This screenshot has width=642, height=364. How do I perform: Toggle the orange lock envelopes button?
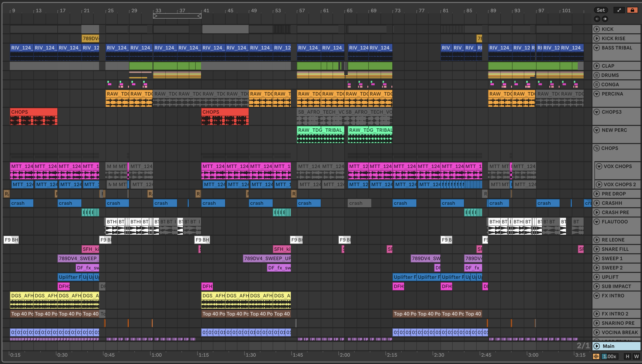point(632,10)
